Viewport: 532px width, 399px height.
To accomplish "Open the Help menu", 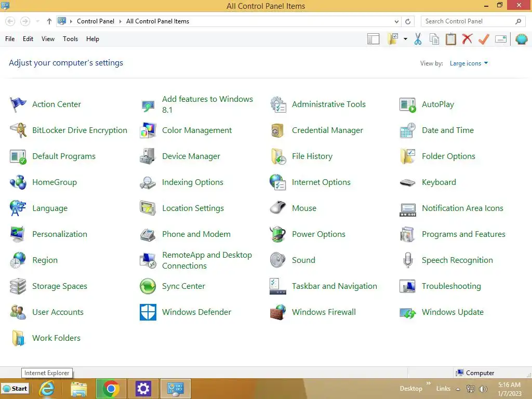I will click(x=92, y=39).
